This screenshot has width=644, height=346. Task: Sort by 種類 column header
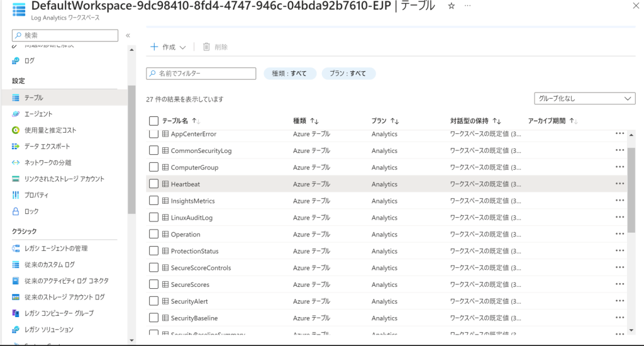[306, 121]
